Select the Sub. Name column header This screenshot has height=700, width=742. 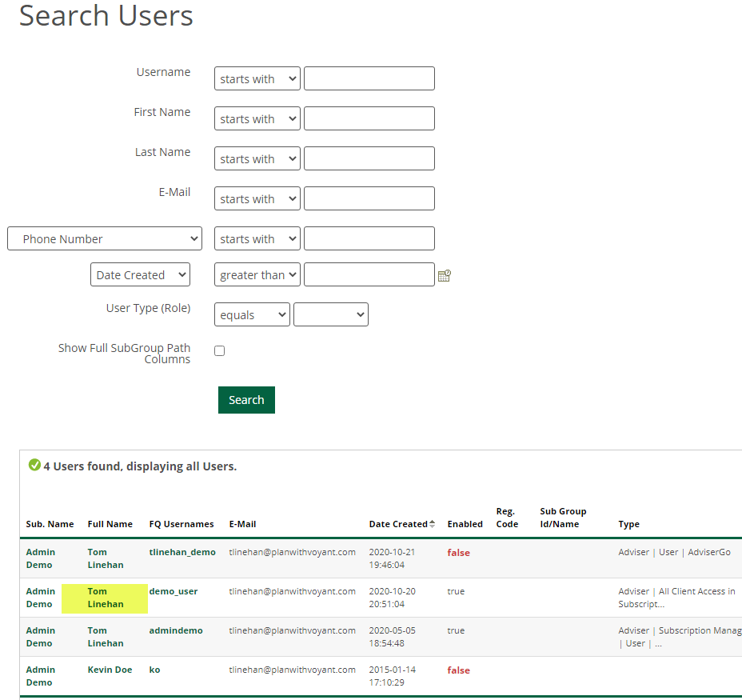pyautogui.click(x=50, y=524)
